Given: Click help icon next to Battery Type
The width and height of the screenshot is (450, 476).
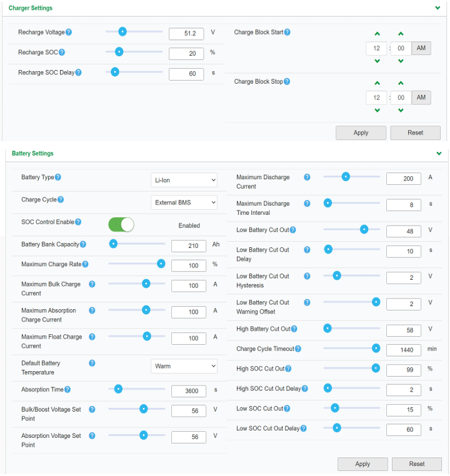Looking at the screenshot, I should coord(58,177).
